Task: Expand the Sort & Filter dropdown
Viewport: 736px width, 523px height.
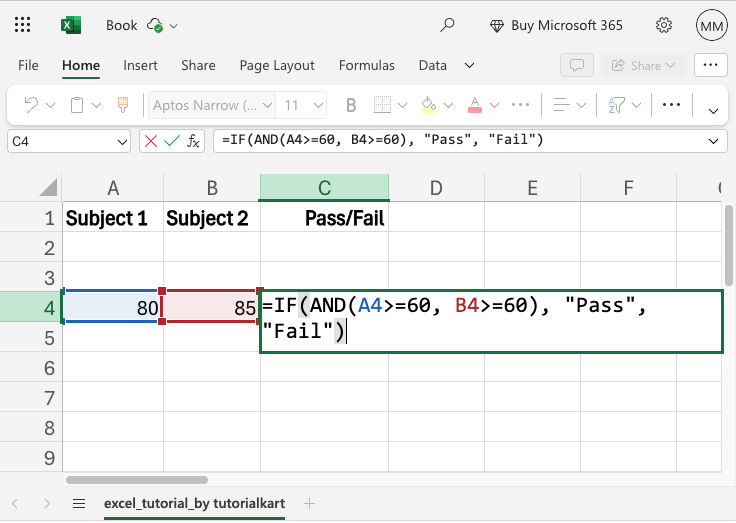Action: click(x=636, y=105)
